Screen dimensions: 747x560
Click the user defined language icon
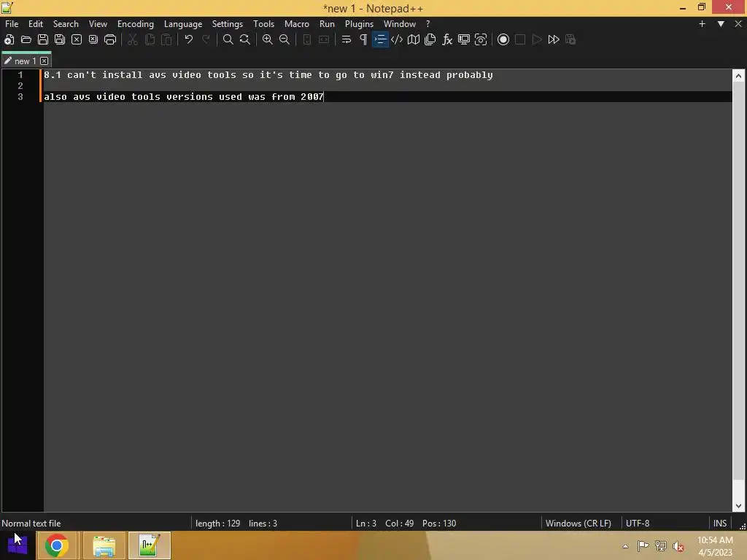(397, 39)
